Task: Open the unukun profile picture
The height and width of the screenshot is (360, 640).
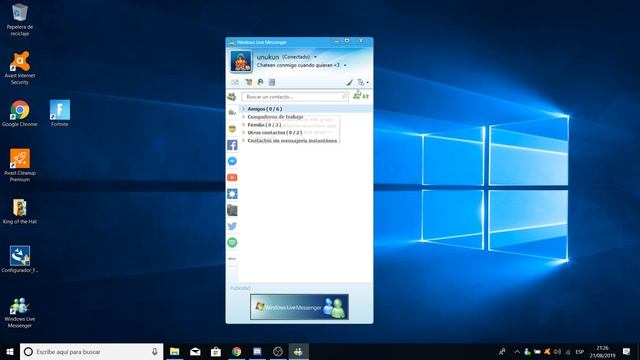Action: point(241,61)
